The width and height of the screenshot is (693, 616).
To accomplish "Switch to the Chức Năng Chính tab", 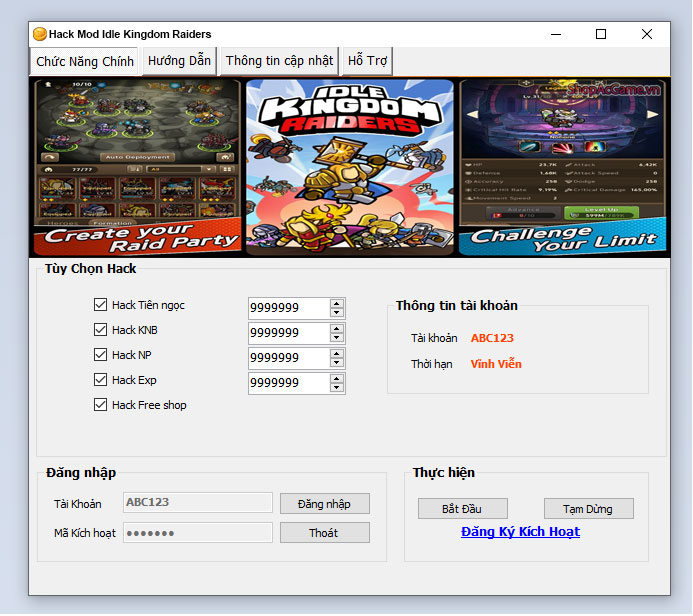I will 84,61.
